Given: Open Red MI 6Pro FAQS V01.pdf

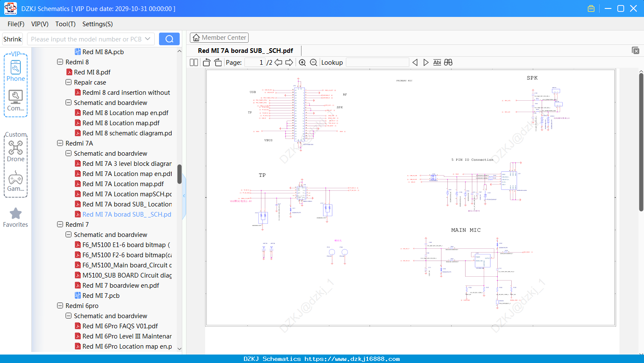Looking at the screenshot, I should click(120, 326).
